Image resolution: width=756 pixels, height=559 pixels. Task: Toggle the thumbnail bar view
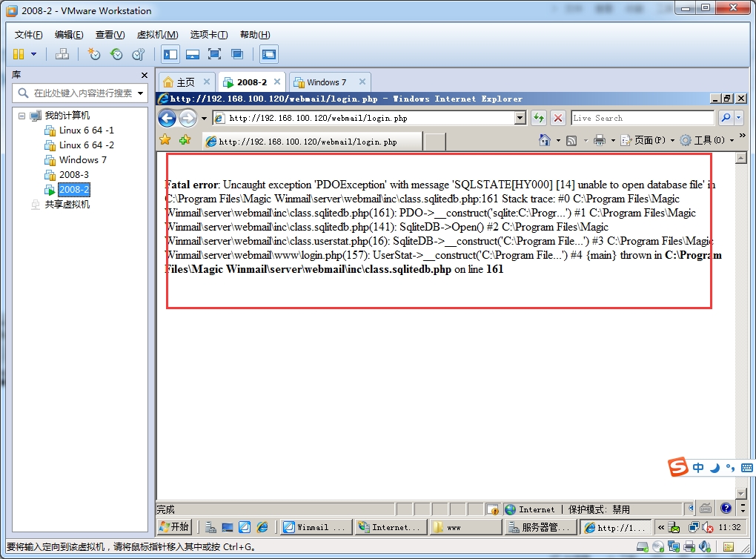[x=193, y=54]
